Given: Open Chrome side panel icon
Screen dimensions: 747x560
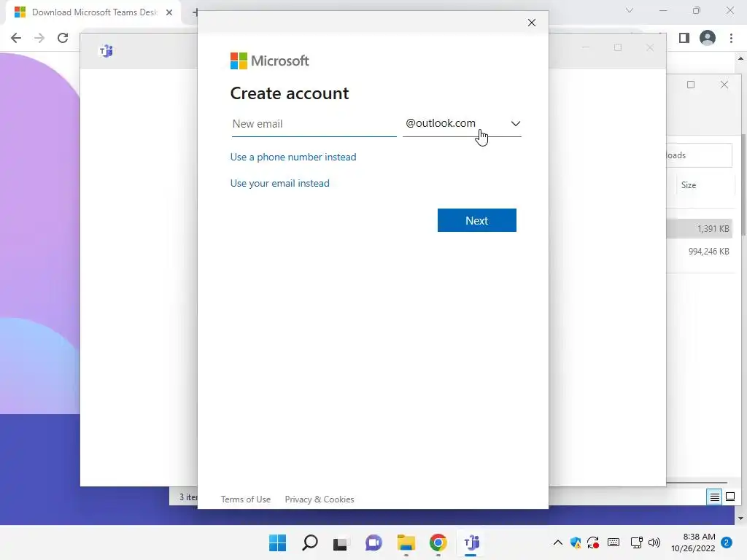Looking at the screenshot, I should 684,38.
